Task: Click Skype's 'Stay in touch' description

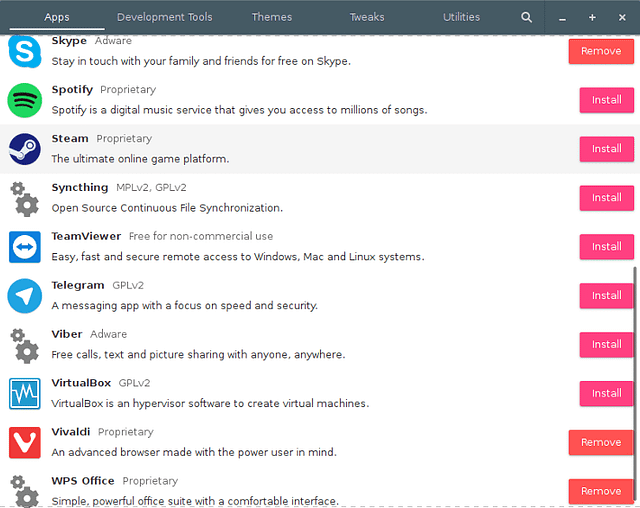Action: 201,61
